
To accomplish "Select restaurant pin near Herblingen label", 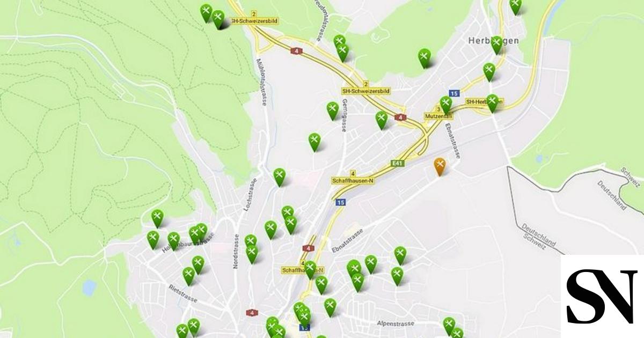I will click(497, 45).
